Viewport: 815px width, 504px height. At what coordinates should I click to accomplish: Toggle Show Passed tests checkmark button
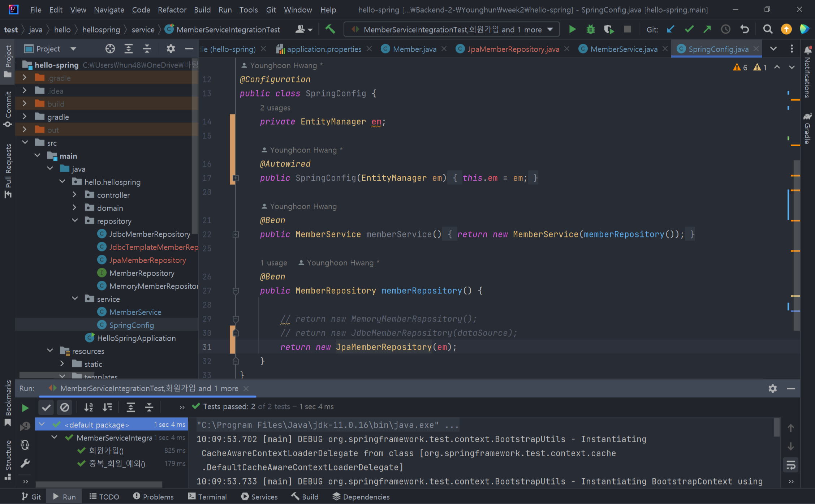[x=46, y=408]
